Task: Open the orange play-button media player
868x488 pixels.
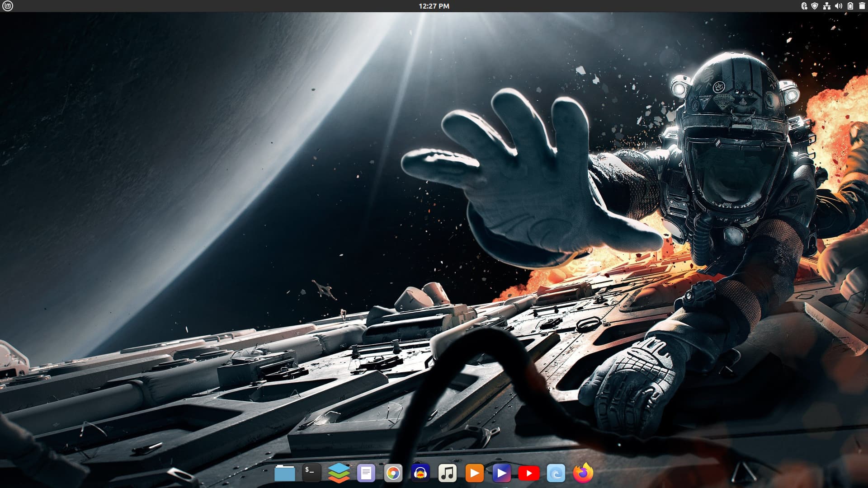Action: (474, 473)
